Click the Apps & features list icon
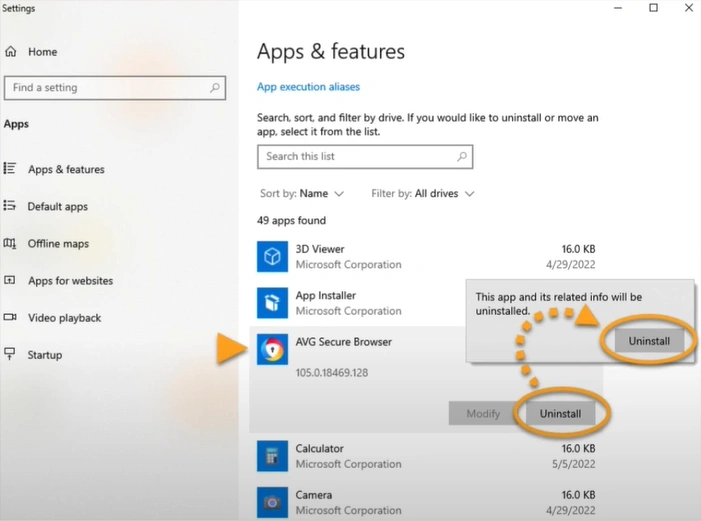The height and width of the screenshot is (521, 701). pos(9,169)
